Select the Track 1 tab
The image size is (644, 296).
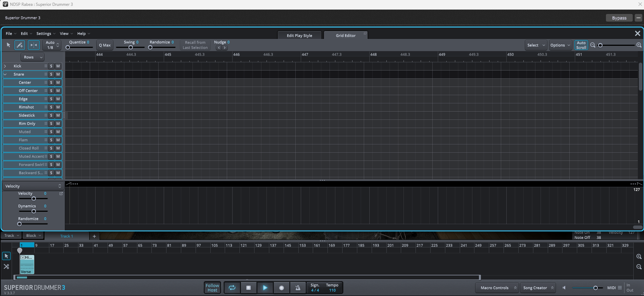pyautogui.click(x=66, y=236)
